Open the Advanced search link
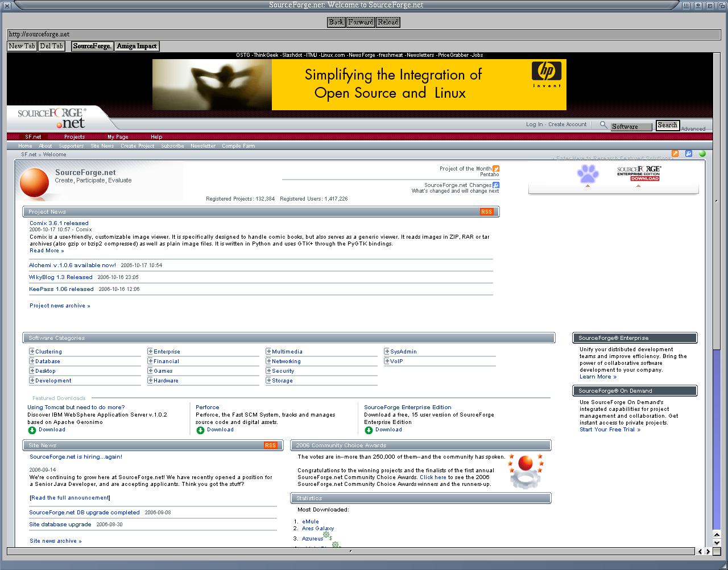The height and width of the screenshot is (570, 728). click(x=693, y=129)
